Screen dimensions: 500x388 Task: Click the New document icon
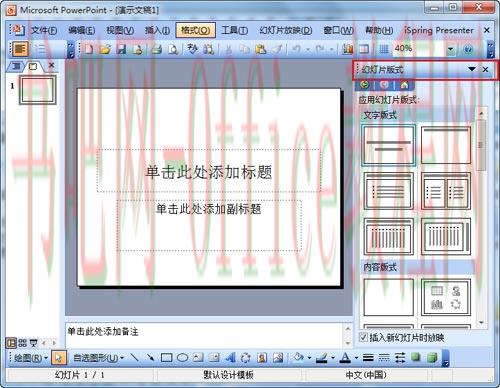click(x=89, y=49)
